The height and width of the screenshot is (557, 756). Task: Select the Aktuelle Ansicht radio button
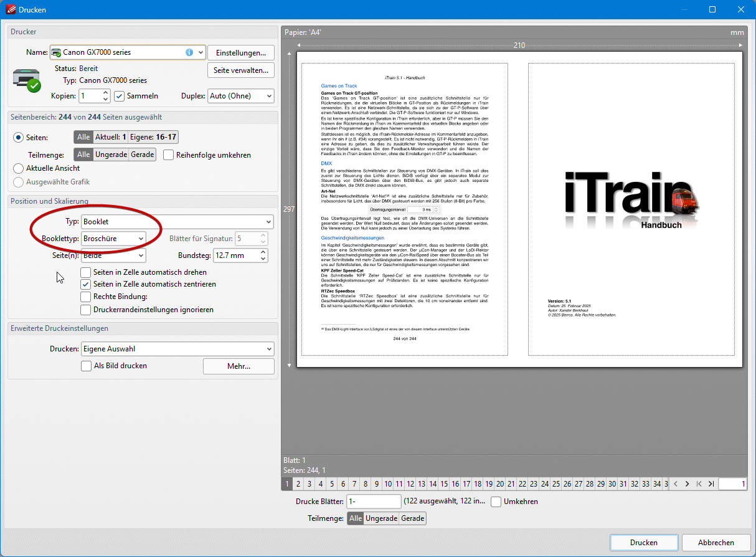point(18,168)
